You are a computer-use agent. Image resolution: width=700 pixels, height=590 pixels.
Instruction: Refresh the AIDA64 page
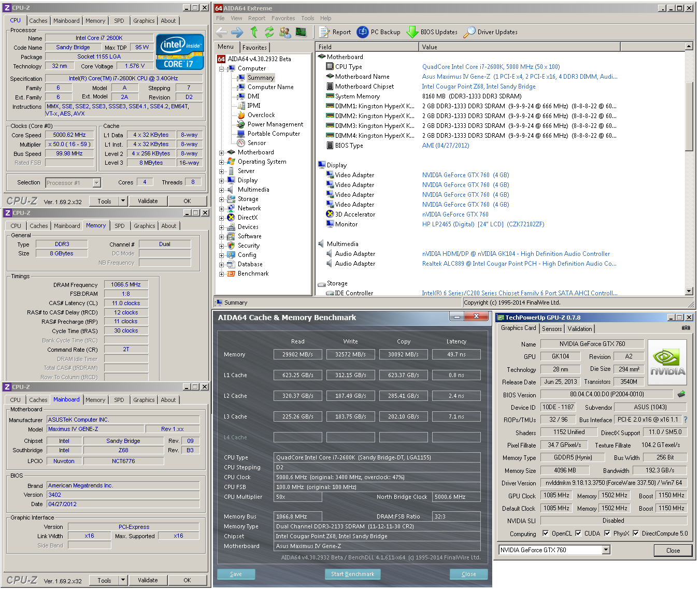tap(269, 32)
